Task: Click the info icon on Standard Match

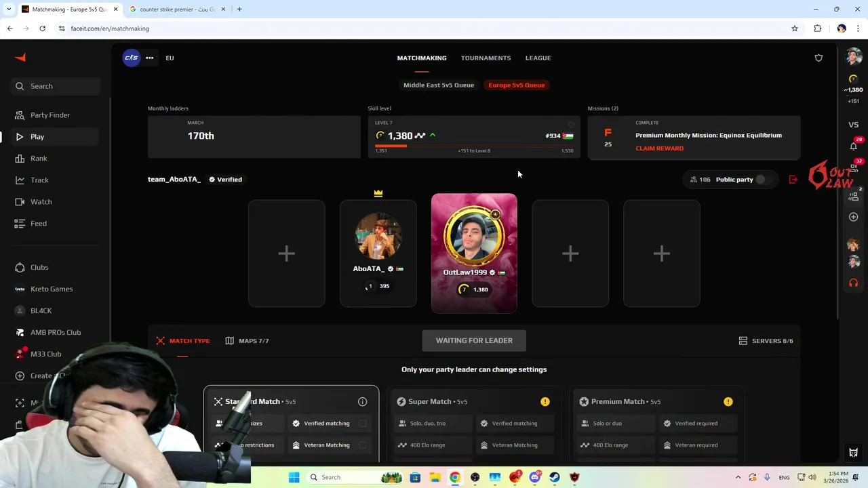Action: point(362,402)
